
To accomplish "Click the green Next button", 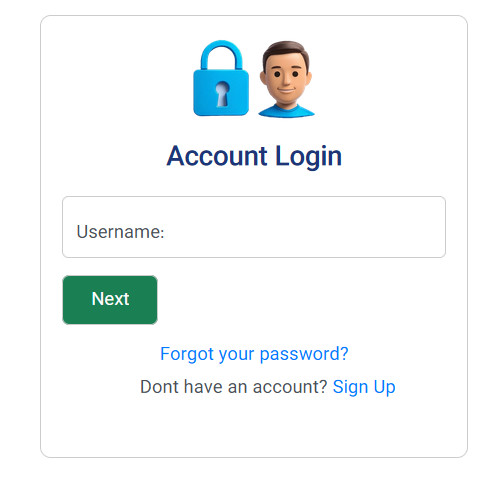I will 110,300.
